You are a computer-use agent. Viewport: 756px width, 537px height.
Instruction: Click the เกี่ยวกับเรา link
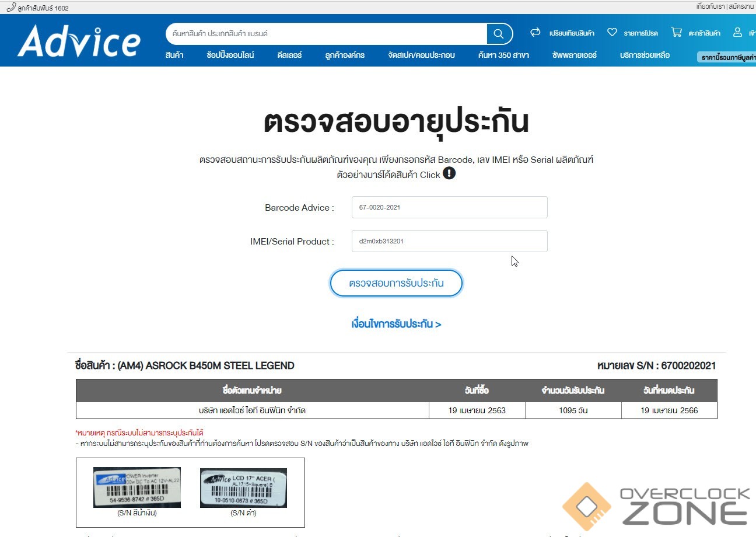710,7
